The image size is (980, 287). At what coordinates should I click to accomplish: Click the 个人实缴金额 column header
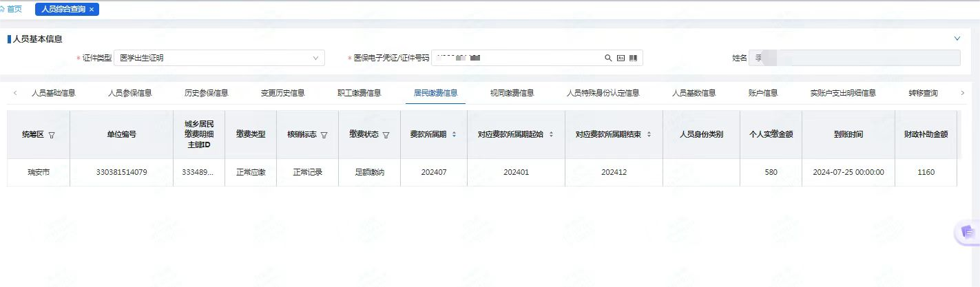coord(771,134)
